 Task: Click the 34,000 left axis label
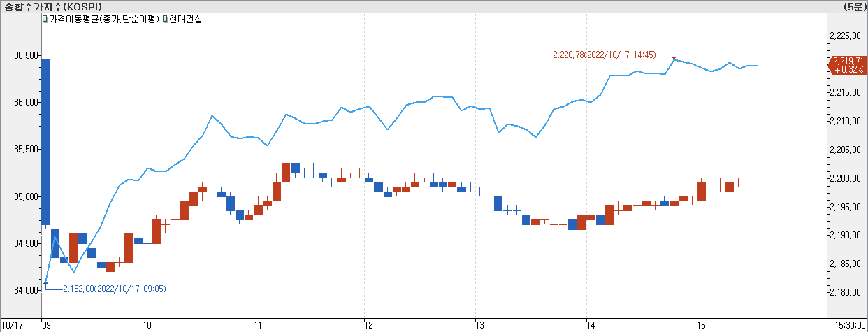click(x=26, y=290)
